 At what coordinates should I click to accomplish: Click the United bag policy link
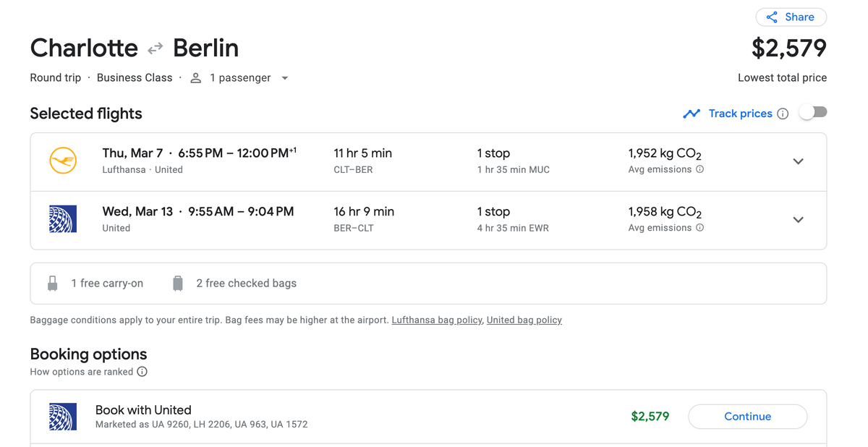coord(524,320)
